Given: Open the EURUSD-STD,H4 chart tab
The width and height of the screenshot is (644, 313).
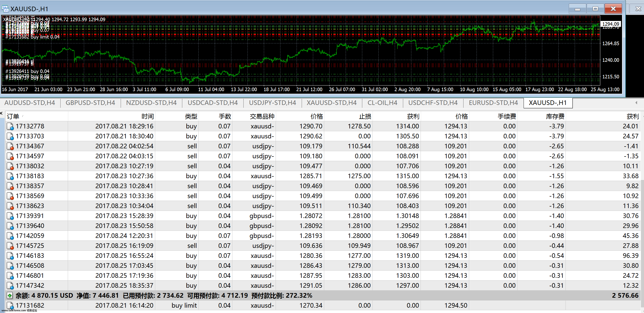Looking at the screenshot, I should pyautogui.click(x=493, y=103).
